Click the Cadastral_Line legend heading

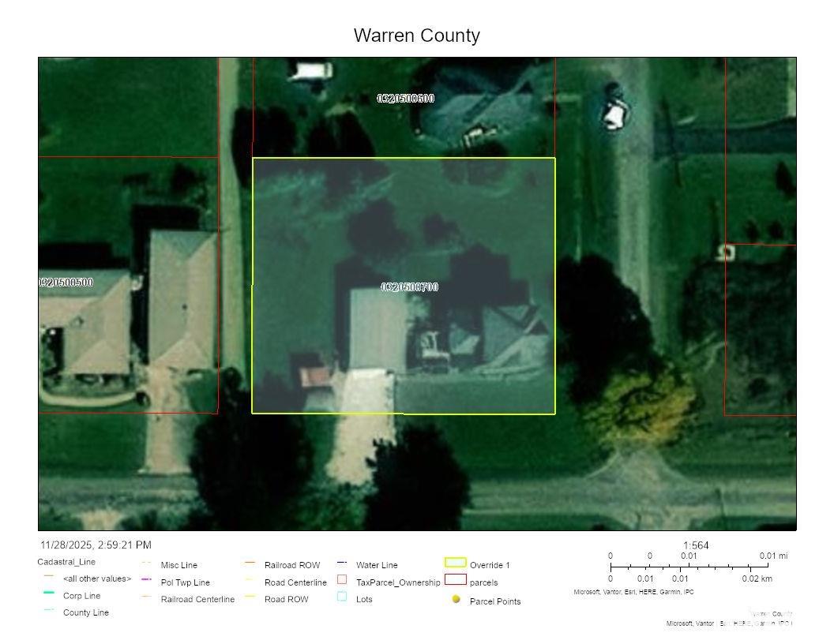tap(66, 562)
